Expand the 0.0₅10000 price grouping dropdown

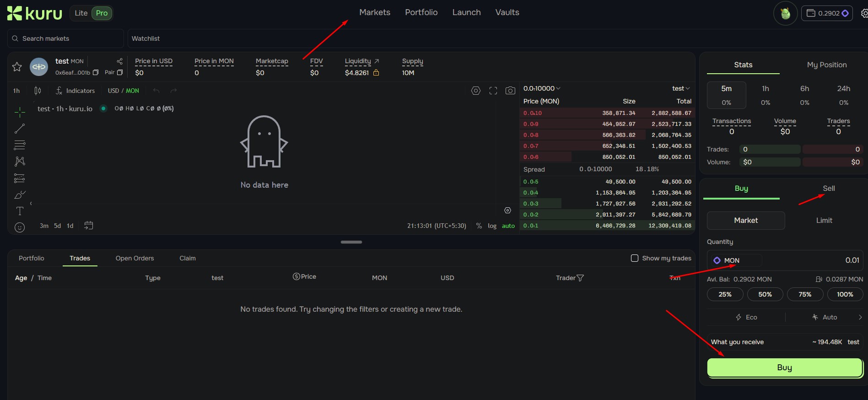tap(542, 88)
